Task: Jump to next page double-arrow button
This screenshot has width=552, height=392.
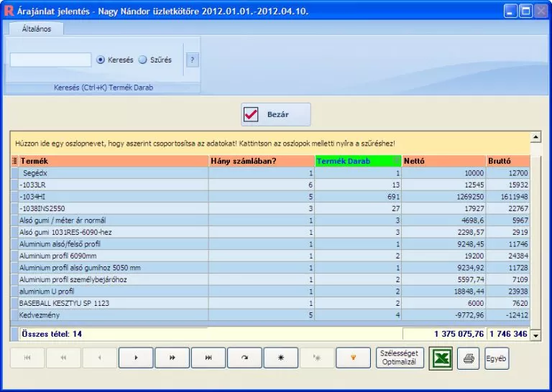Action: (x=172, y=358)
